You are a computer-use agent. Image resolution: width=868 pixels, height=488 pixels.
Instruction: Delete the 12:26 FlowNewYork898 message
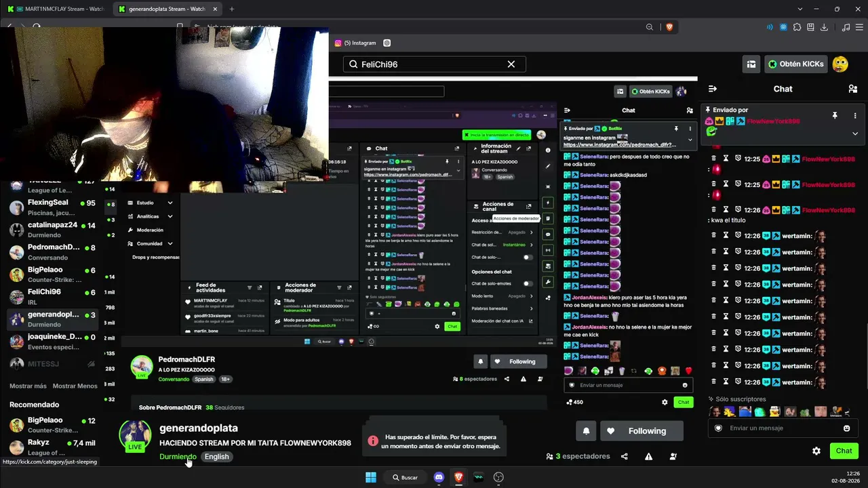tap(714, 210)
